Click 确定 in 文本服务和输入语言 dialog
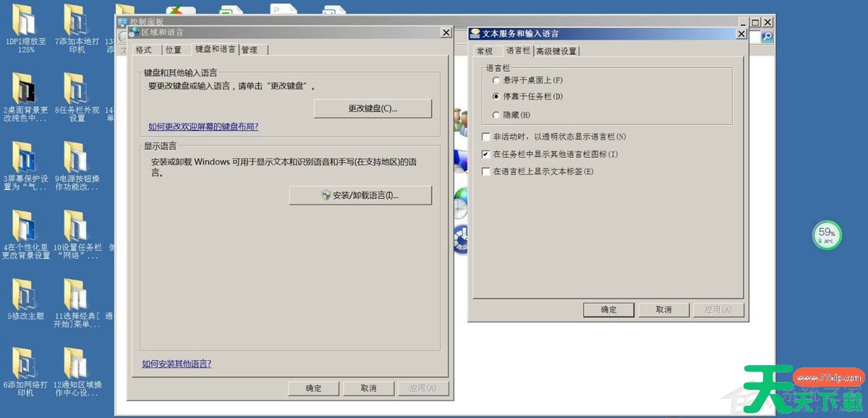This screenshot has width=868, height=418. [x=609, y=310]
